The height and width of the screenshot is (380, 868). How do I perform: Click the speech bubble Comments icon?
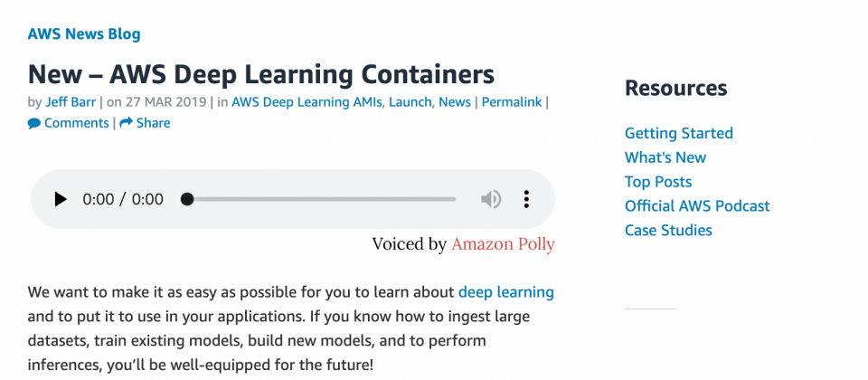(x=34, y=124)
